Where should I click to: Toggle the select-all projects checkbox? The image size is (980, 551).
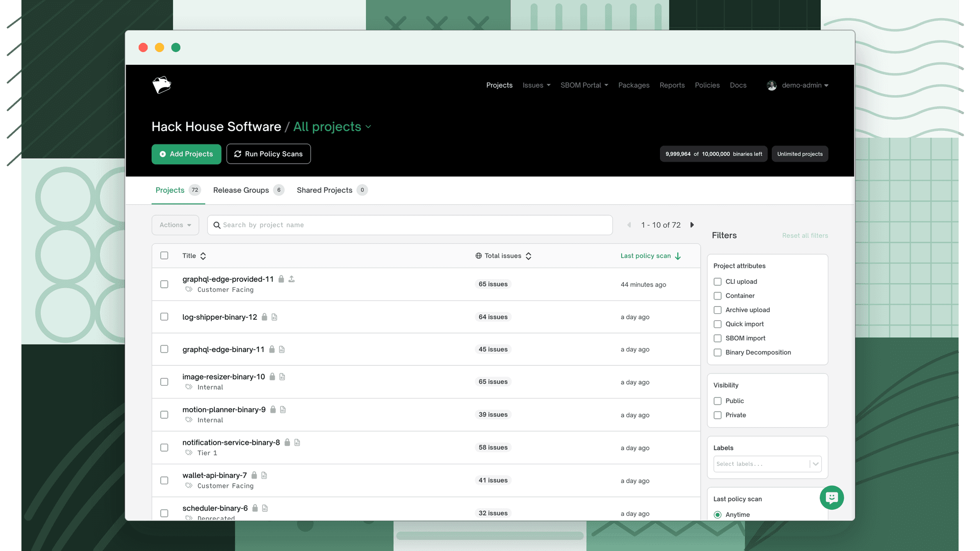[x=164, y=256]
